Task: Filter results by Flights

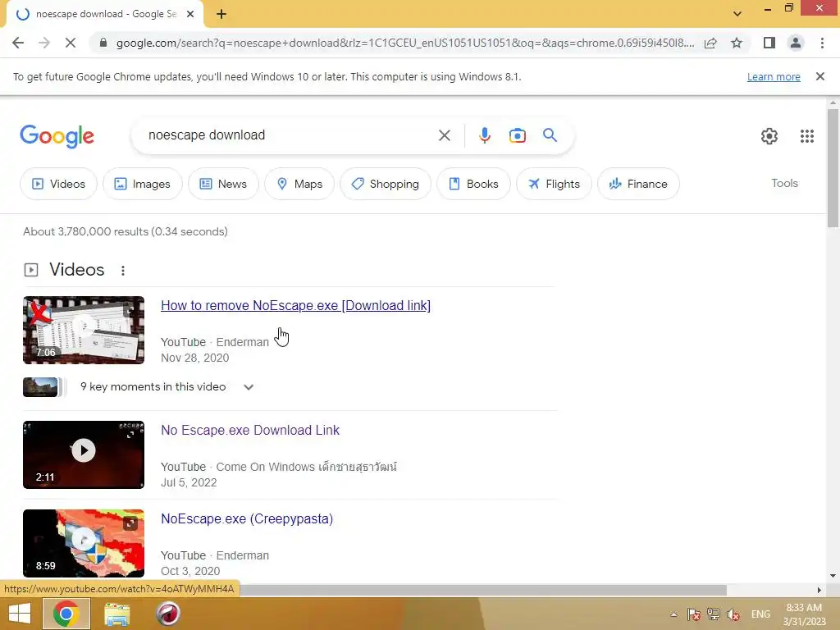Action: 554,184
